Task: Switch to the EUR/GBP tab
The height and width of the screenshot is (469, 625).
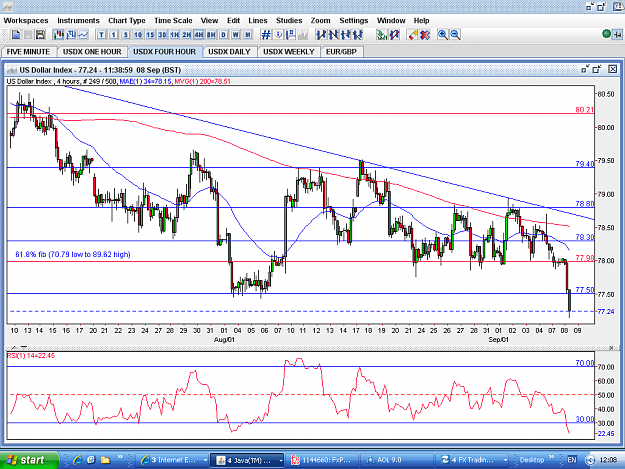Action: [341, 52]
